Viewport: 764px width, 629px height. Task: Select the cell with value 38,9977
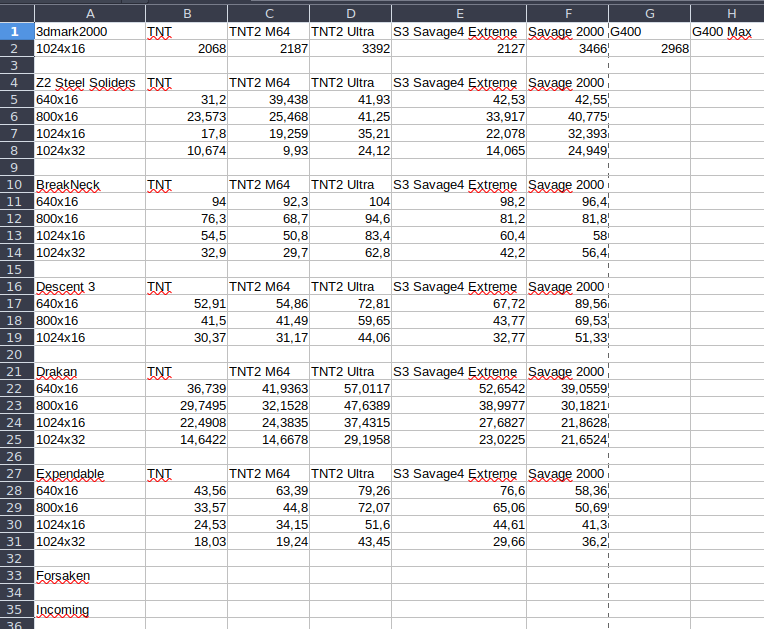click(x=459, y=406)
